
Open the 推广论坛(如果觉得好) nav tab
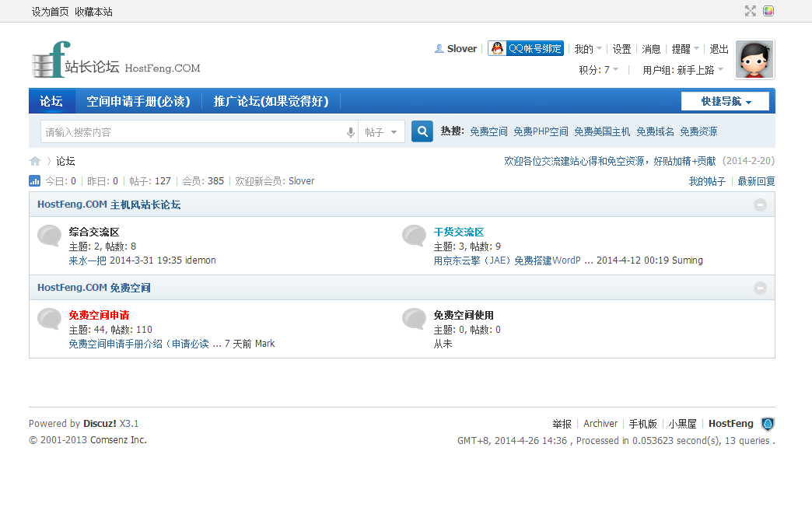pos(271,101)
